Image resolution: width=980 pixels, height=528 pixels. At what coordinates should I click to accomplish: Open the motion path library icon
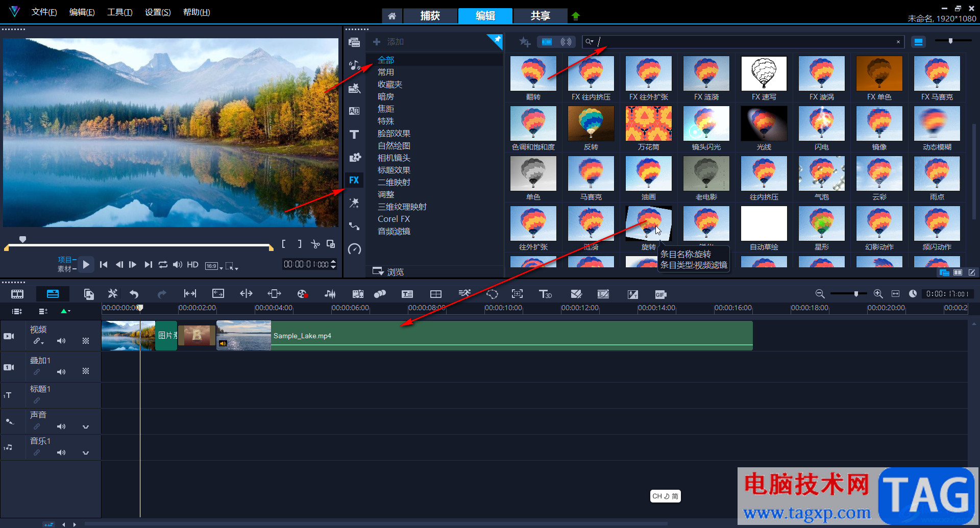pos(354,226)
